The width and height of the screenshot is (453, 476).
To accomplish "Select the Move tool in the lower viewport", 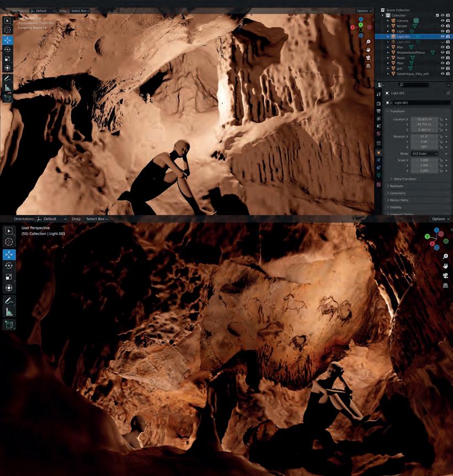I will (x=9, y=254).
